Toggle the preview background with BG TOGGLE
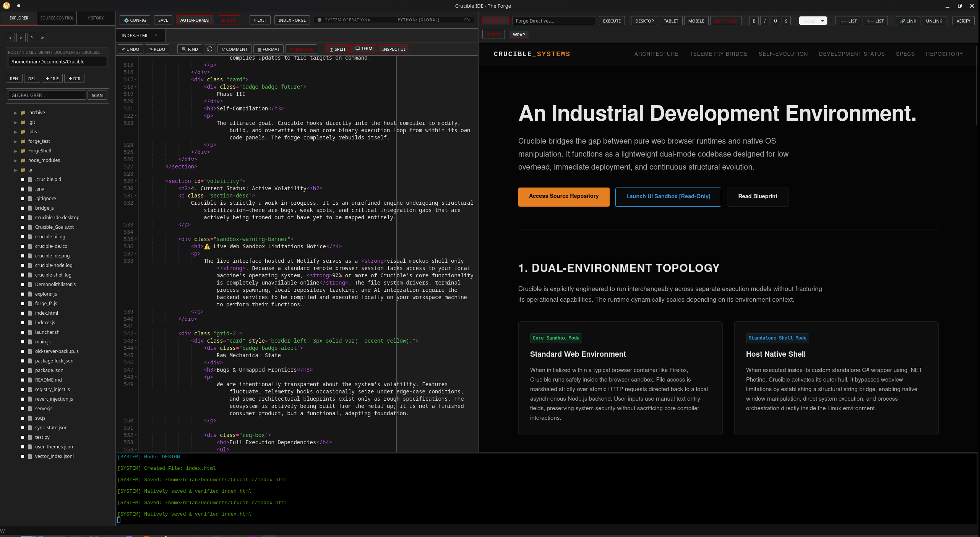980x537 pixels. [725, 21]
